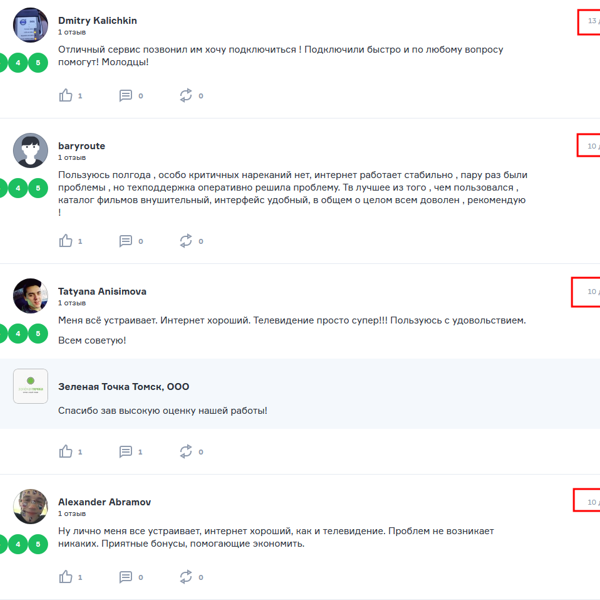Share Dmitry Kalichkin's review via repost icon

(x=186, y=96)
